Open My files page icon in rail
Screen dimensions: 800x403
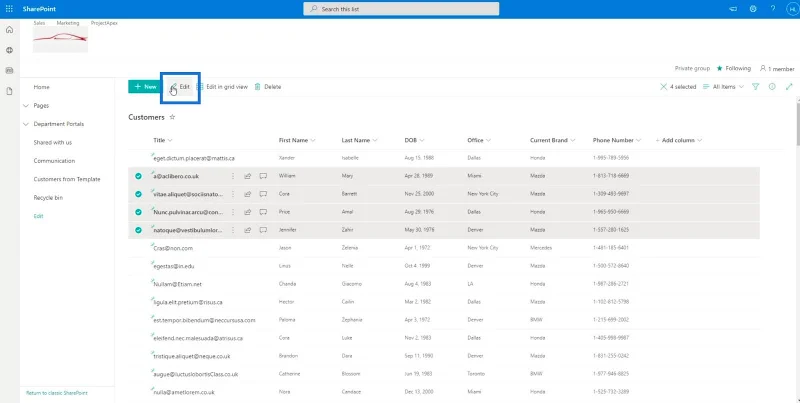(9, 91)
